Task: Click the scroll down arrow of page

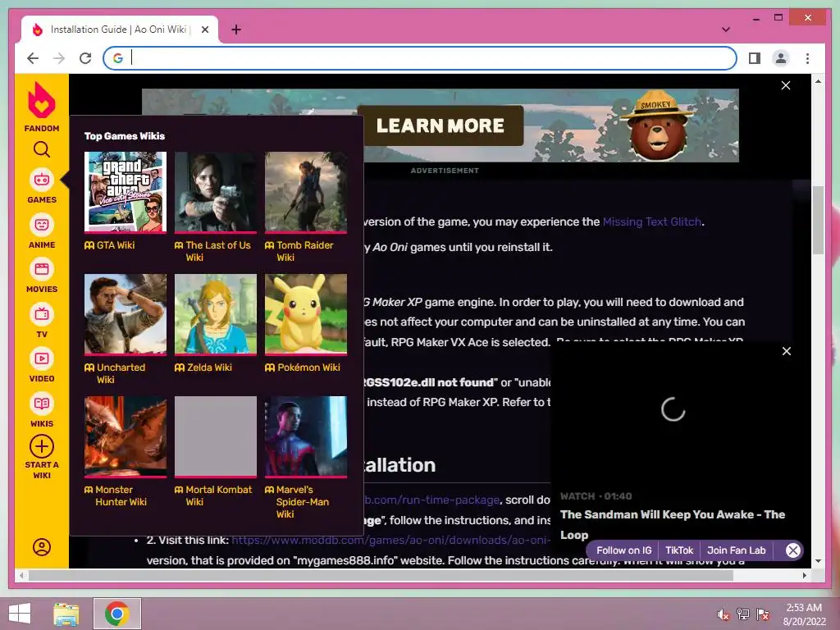Action: pyautogui.click(x=818, y=561)
